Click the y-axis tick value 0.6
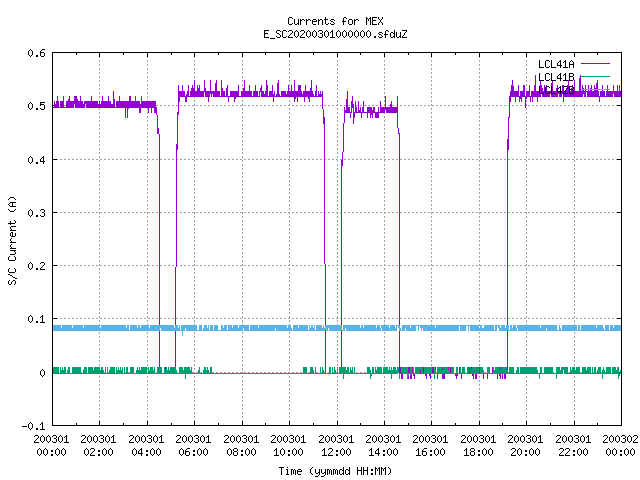 pyautogui.click(x=36, y=53)
